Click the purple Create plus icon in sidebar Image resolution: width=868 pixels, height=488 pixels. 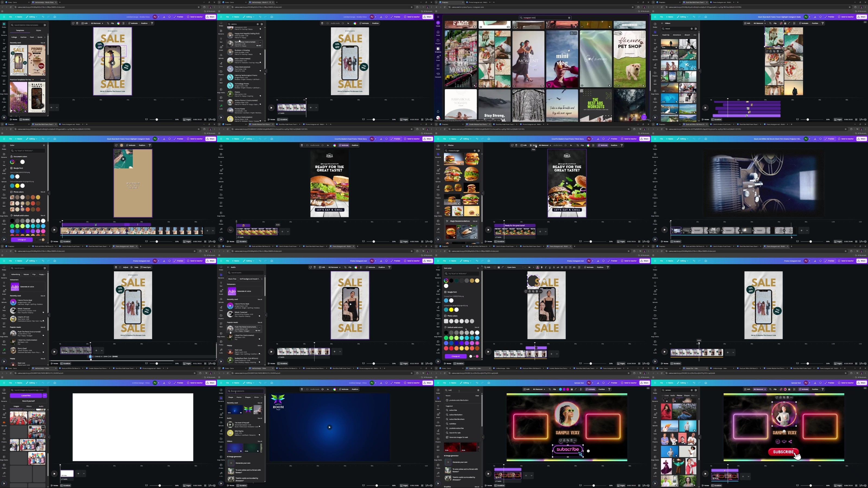click(438, 23)
